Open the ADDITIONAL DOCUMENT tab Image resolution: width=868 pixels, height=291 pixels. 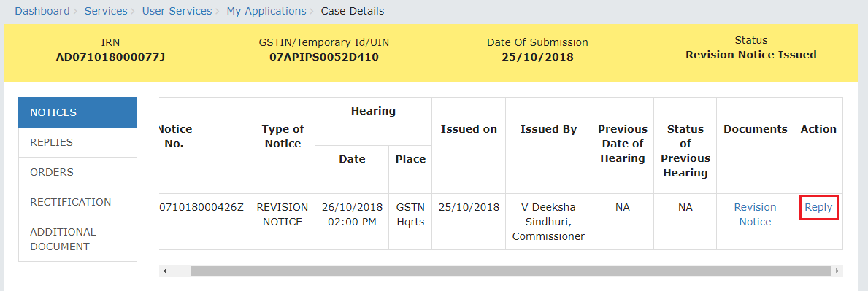[x=77, y=239]
